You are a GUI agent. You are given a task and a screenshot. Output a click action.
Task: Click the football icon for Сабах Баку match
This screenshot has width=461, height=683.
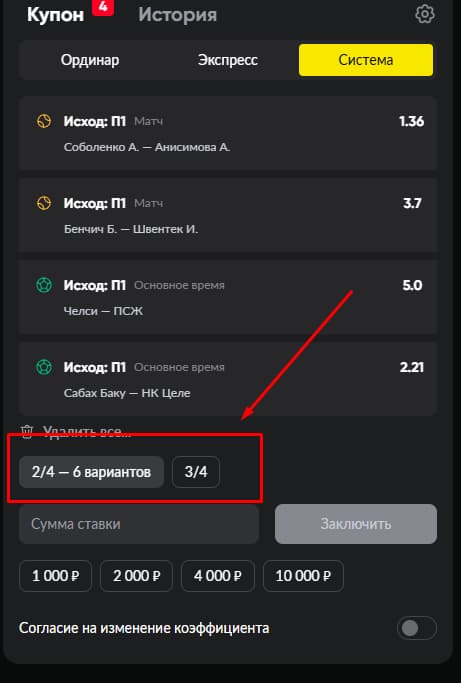pyautogui.click(x=44, y=367)
